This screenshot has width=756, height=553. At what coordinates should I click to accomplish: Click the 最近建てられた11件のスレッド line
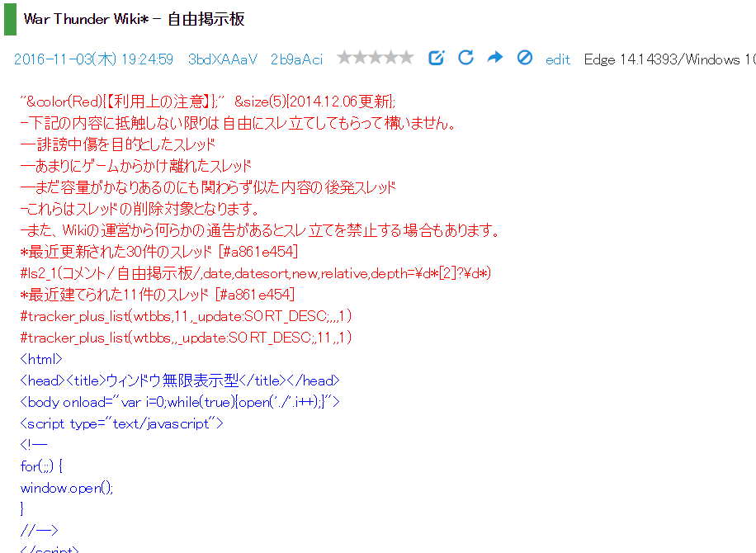click(157, 295)
